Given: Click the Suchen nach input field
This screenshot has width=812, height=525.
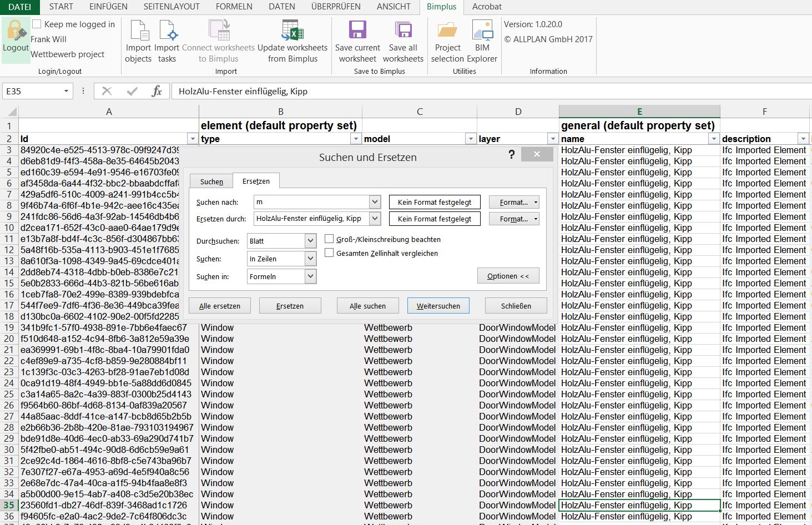Looking at the screenshot, I should click(311, 202).
